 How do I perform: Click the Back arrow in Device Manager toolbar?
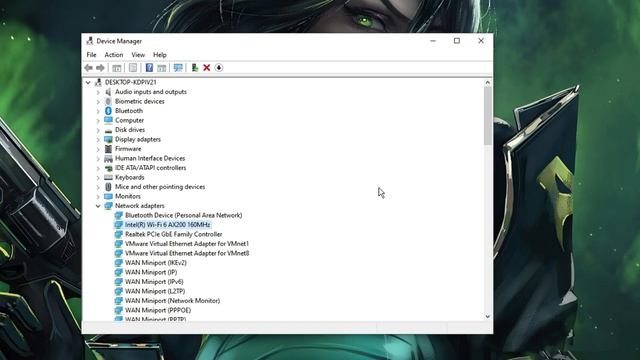click(x=89, y=68)
